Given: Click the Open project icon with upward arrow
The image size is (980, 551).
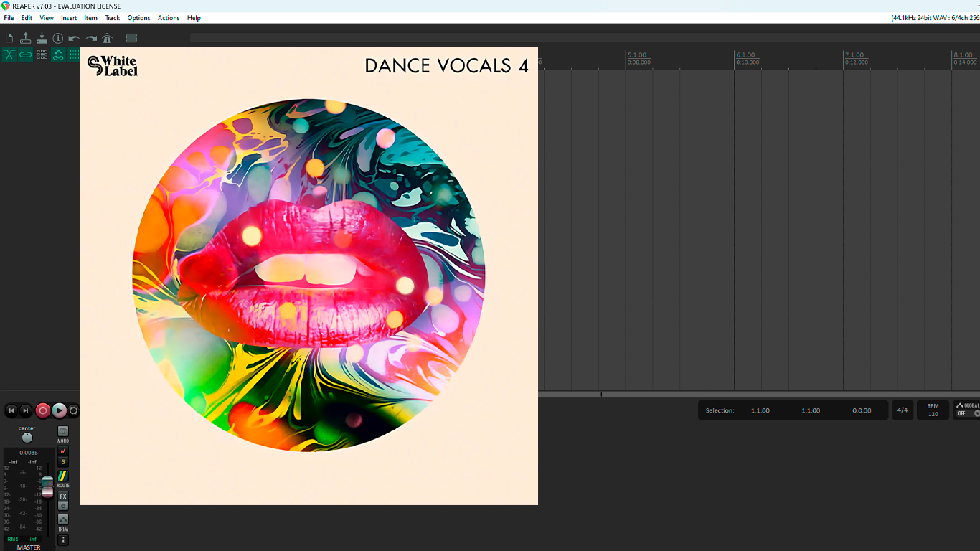Looking at the screenshot, I should 26,38.
